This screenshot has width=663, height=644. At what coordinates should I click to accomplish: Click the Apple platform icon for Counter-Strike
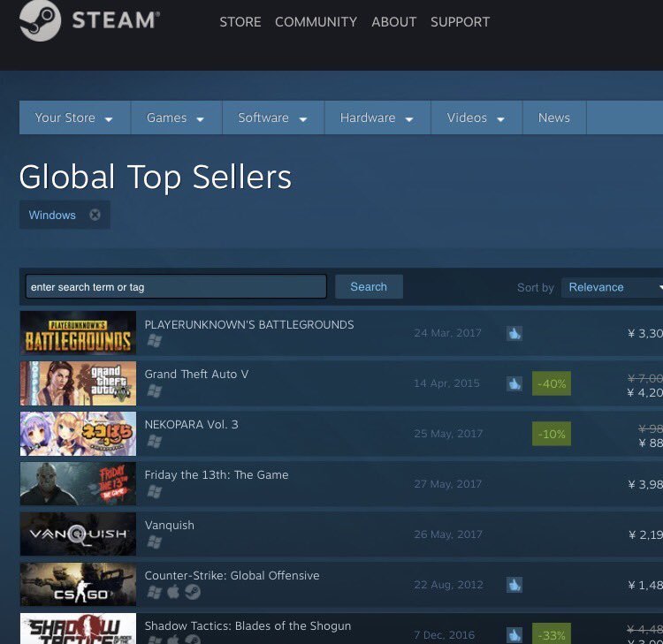pyautogui.click(x=173, y=592)
